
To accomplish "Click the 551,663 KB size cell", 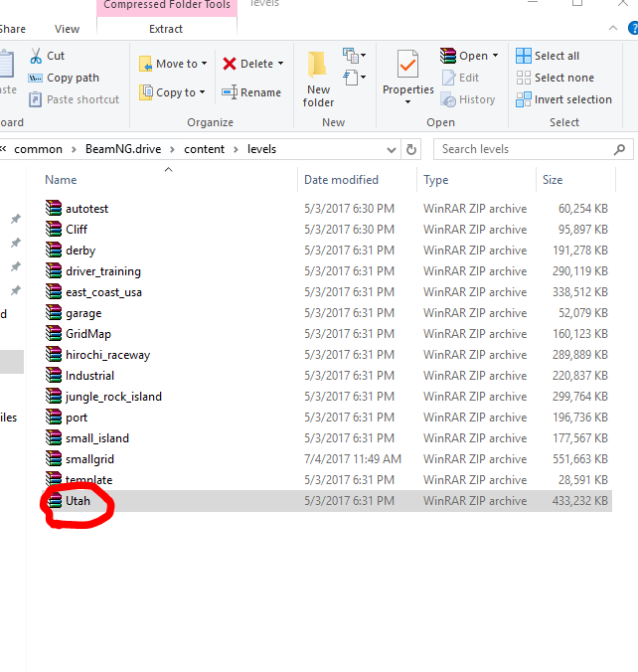I will (x=580, y=459).
